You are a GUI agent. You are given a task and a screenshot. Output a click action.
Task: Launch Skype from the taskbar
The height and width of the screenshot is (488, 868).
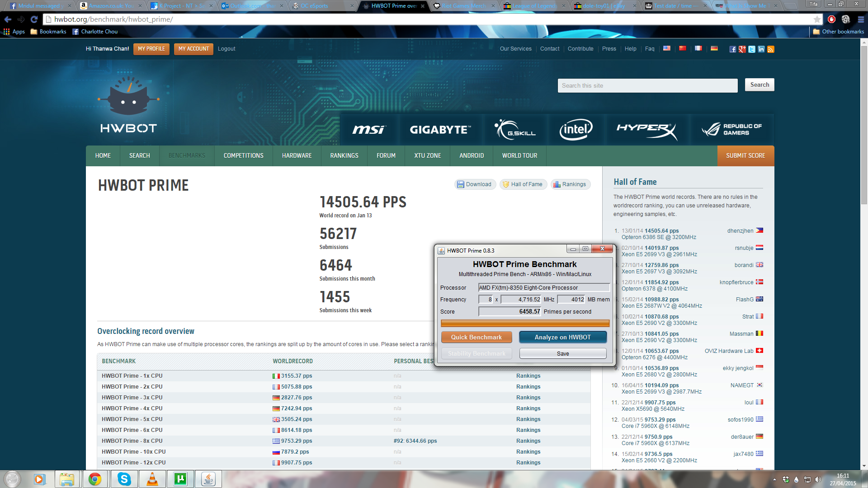click(124, 479)
